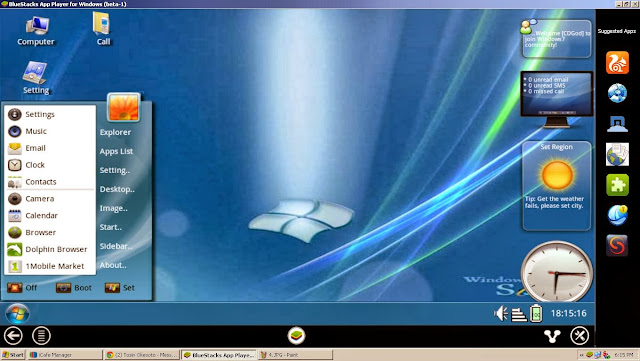640x361 pixels.
Task: Open Apps List in start menu
Action: coord(116,151)
